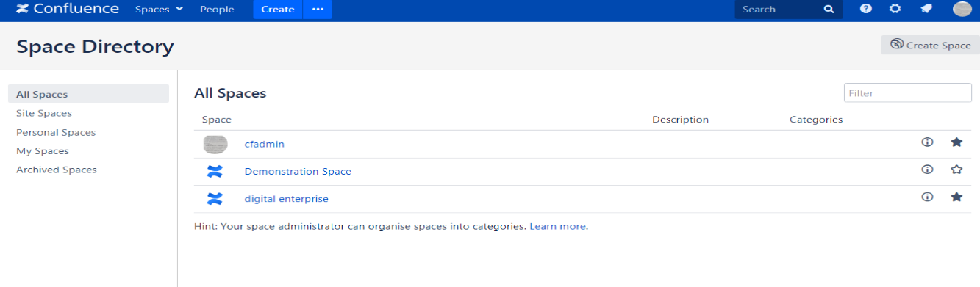Select My Spaces in sidebar

click(x=43, y=150)
